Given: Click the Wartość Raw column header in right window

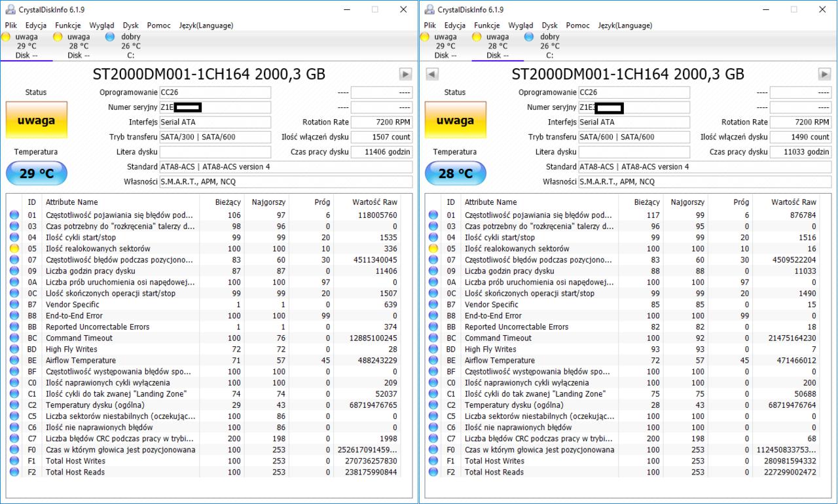Looking at the screenshot, I should [x=793, y=202].
